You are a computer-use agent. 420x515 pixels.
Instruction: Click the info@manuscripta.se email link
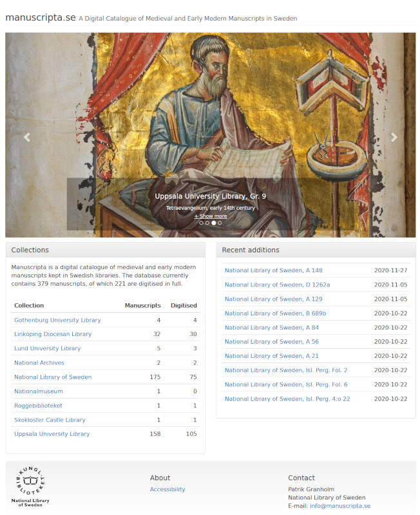click(x=340, y=506)
